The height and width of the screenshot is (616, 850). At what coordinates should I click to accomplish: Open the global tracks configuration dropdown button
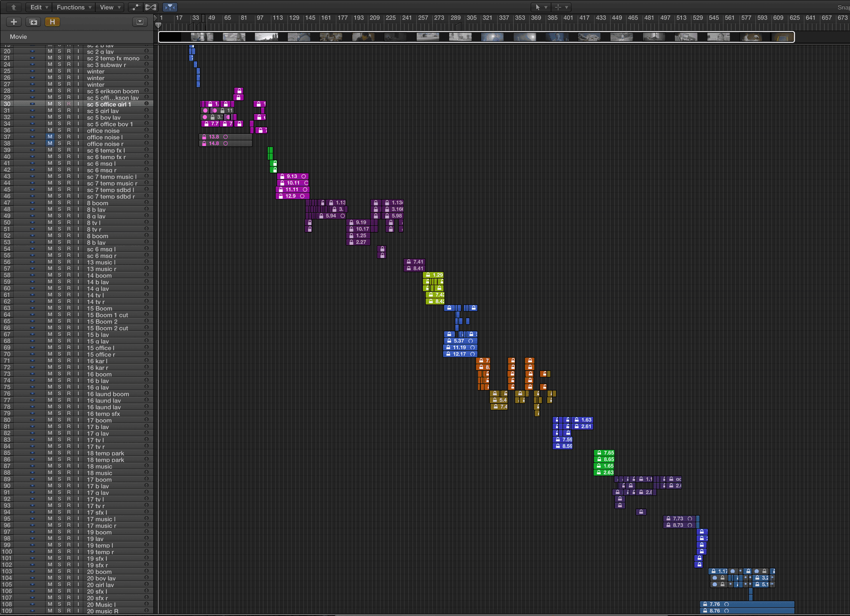140,22
